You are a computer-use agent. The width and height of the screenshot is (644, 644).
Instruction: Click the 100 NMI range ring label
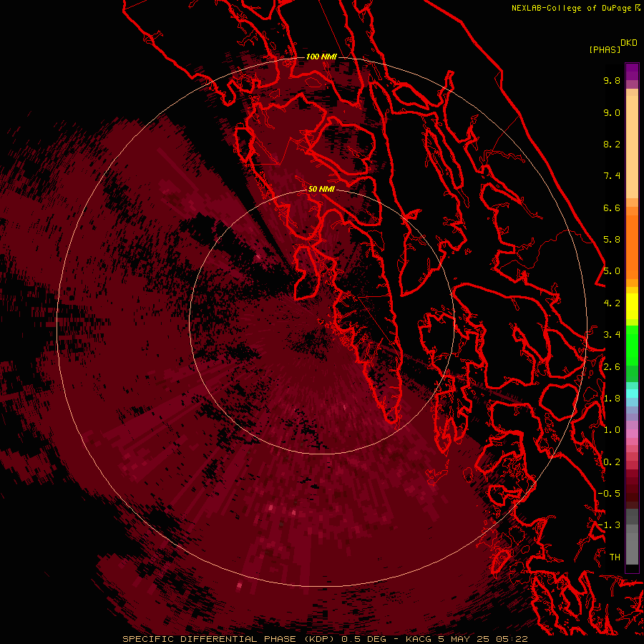pos(321,57)
